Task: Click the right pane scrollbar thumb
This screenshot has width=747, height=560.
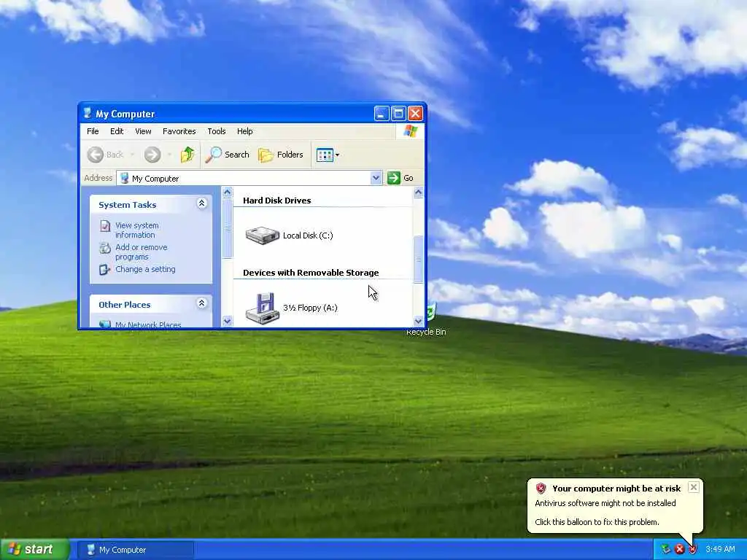Action: pos(418,259)
